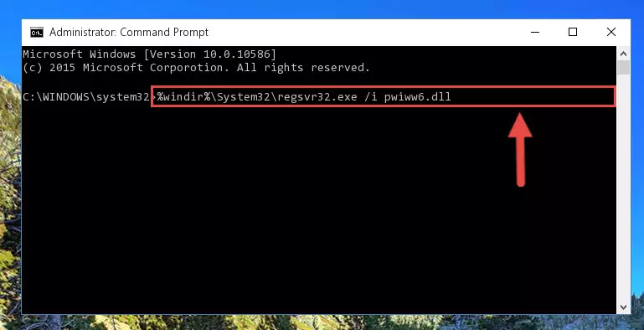Image resolution: width=644 pixels, height=330 pixels.
Task: Click the scrollbar up arrow
Action: pyautogui.click(x=623, y=54)
